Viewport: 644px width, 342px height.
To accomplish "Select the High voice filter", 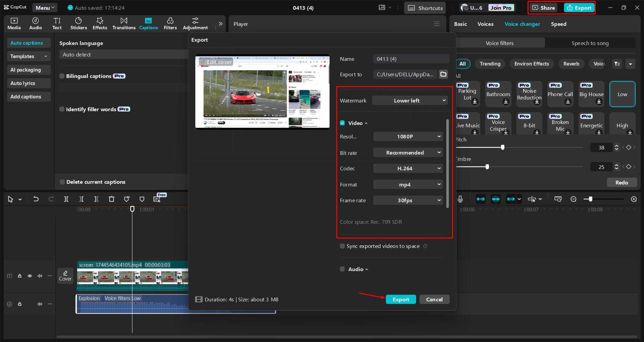I will point(622,125).
